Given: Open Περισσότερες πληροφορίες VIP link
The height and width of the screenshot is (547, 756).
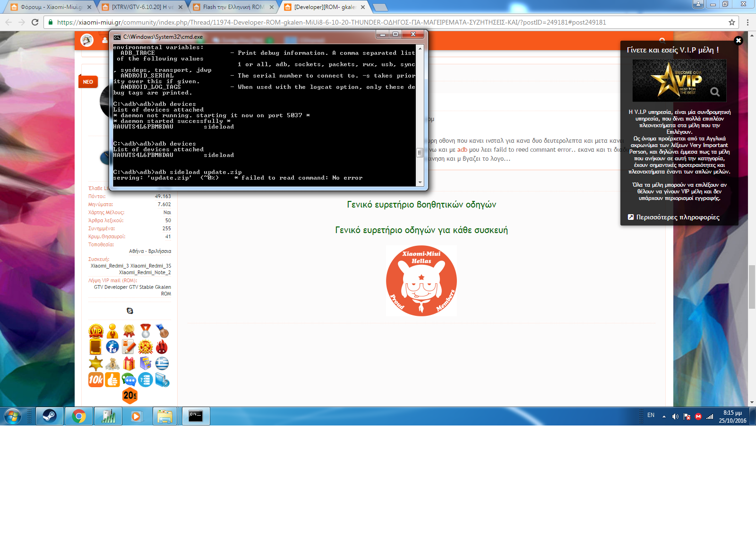Looking at the screenshot, I should coord(673,217).
